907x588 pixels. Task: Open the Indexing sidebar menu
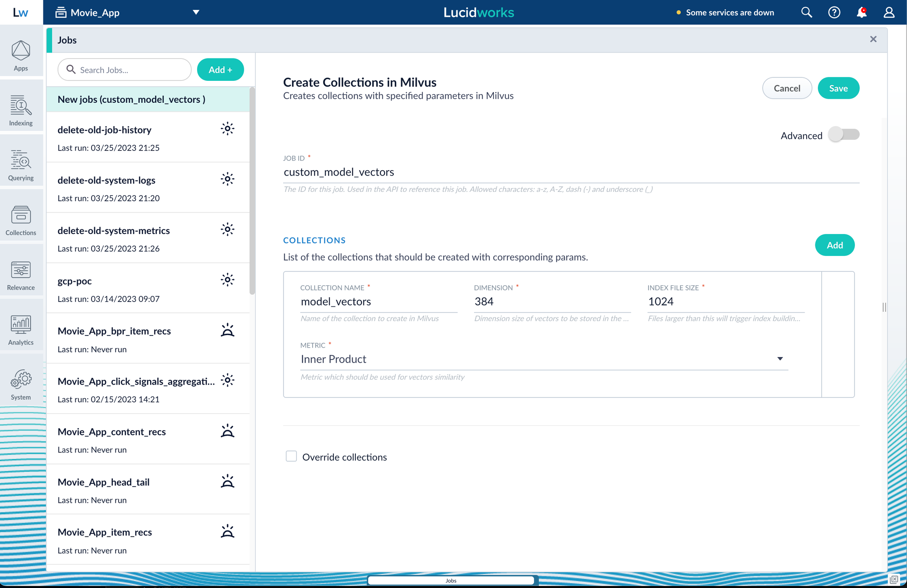(21, 111)
